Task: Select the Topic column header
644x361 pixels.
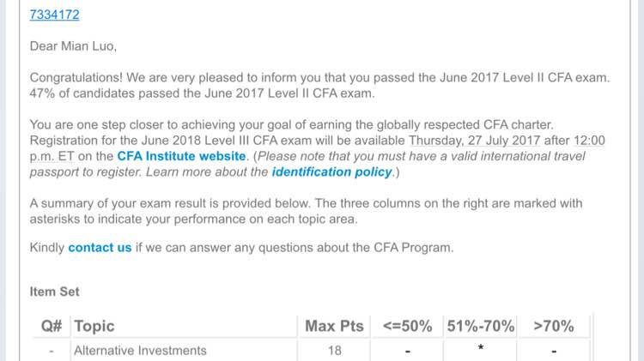Action: [x=94, y=326]
